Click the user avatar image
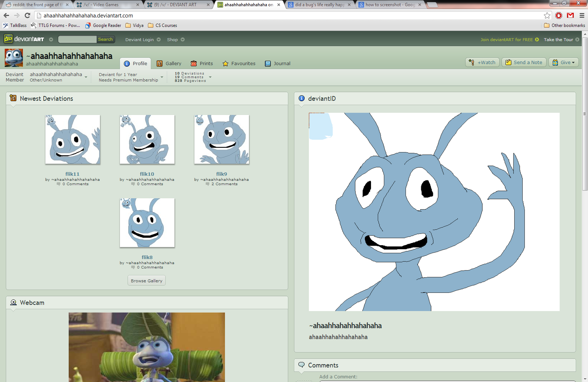Viewport: 588px width, 382px height. 14,58
